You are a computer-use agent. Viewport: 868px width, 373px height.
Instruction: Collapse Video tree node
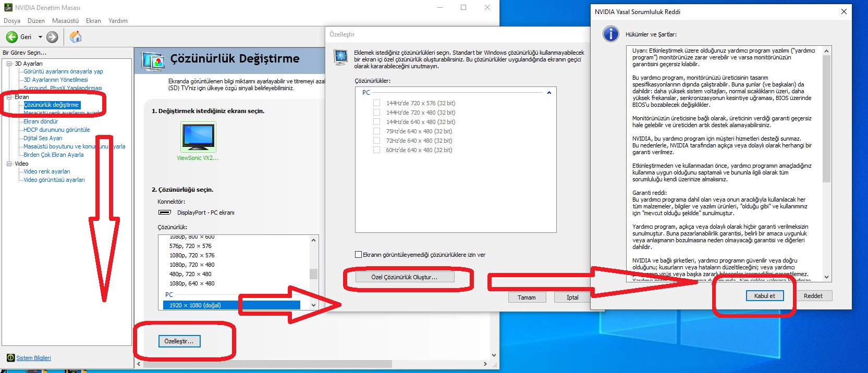coord(9,164)
